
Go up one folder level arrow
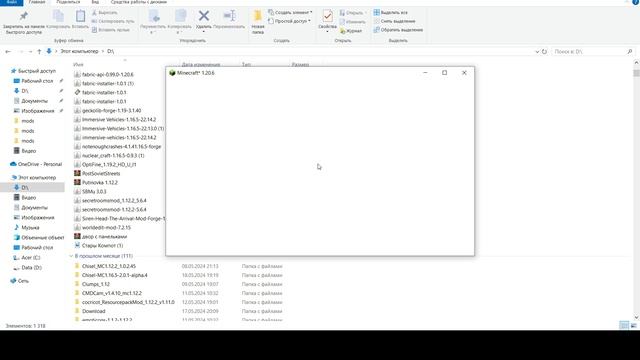point(39,51)
